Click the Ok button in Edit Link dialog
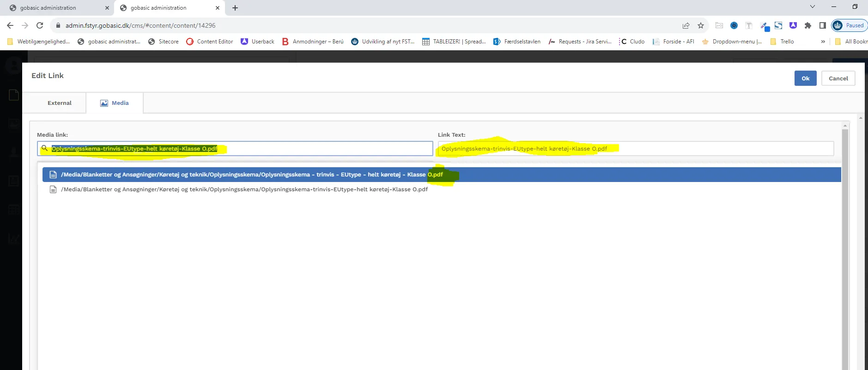Screen dimensions: 868x370 tap(805, 79)
